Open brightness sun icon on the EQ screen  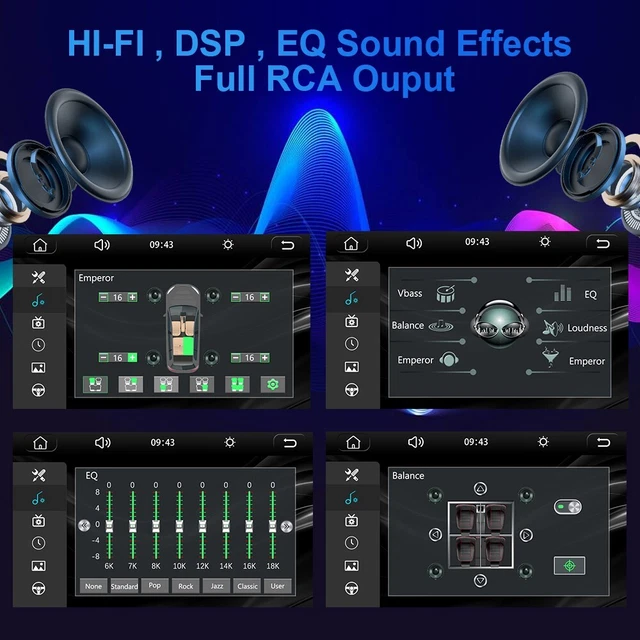(x=229, y=442)
